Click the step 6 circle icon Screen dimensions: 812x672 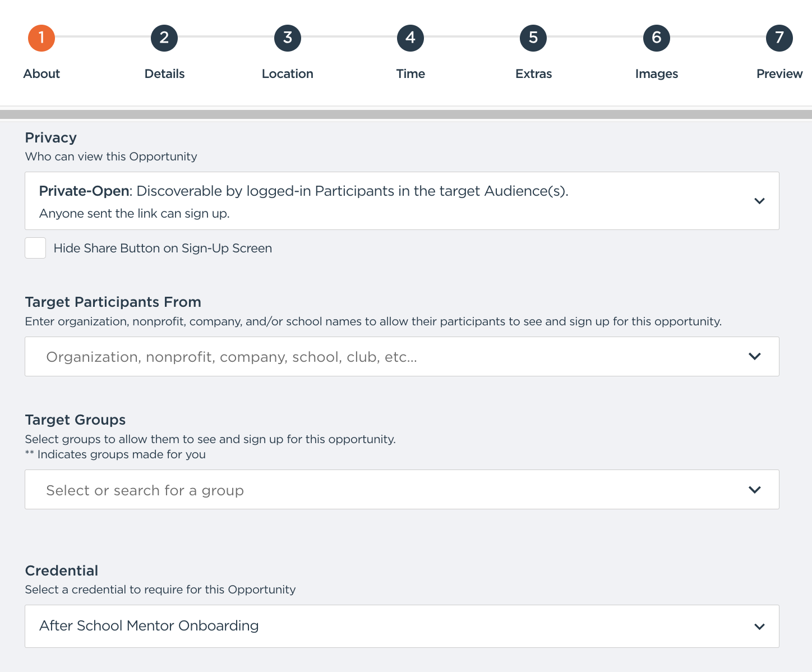657,38
